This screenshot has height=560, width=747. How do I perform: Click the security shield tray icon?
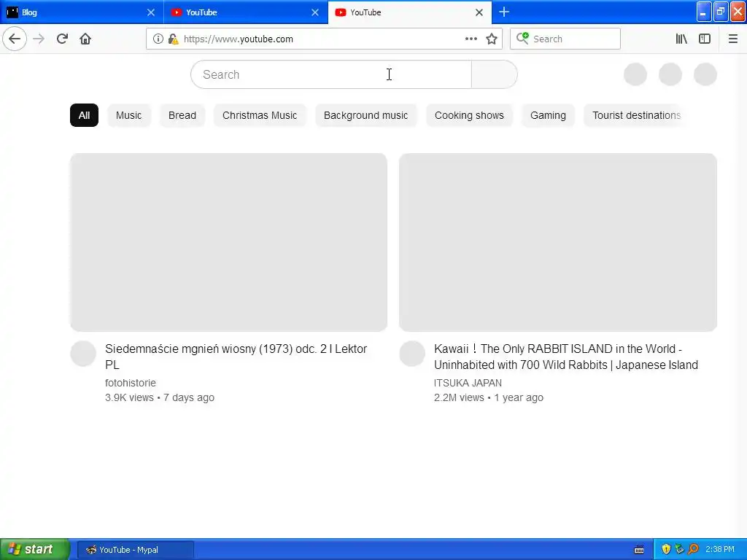[x=666, y=550]
